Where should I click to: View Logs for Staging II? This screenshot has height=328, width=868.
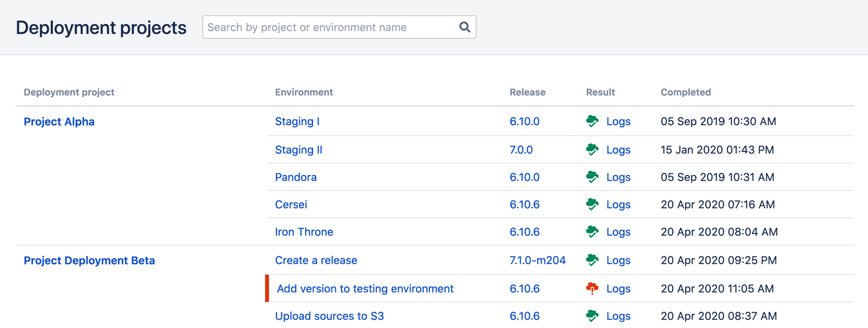pos(618,150)
